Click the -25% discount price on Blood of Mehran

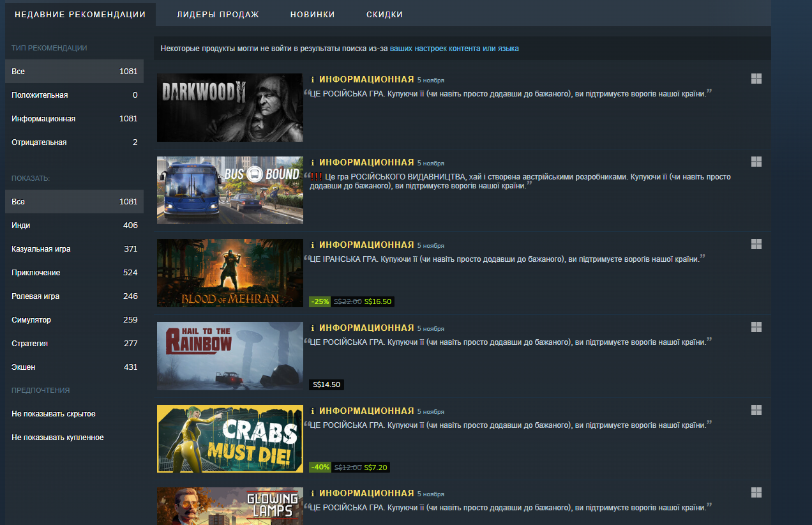352,301
